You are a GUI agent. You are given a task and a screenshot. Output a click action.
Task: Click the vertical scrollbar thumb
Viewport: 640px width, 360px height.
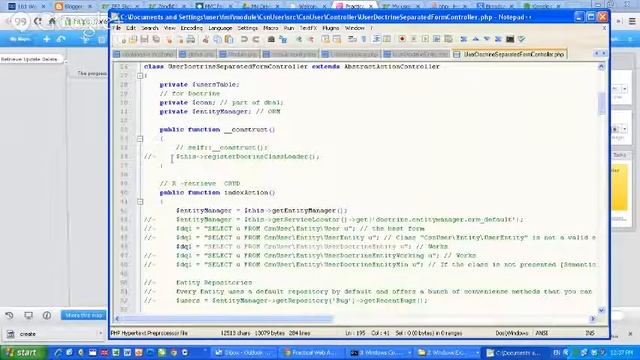601,103
